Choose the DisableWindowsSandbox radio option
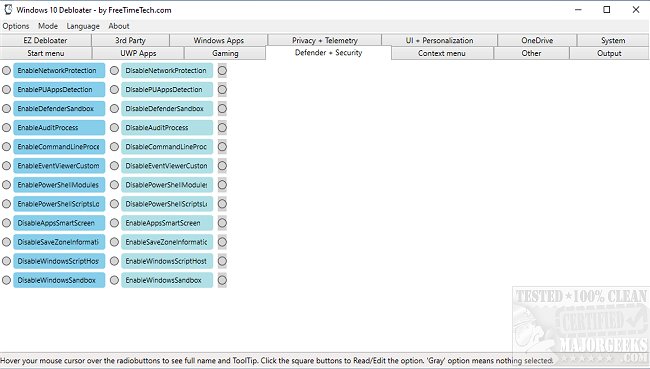 [6, 280]
